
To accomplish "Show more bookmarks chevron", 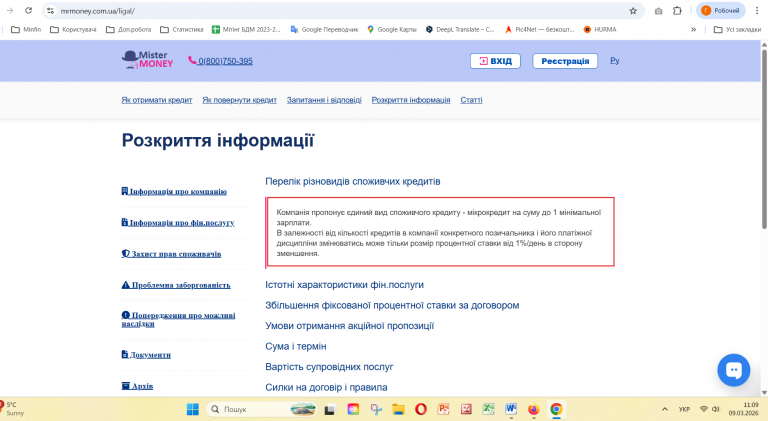I will pyautogui.click(x=694, y=29).
